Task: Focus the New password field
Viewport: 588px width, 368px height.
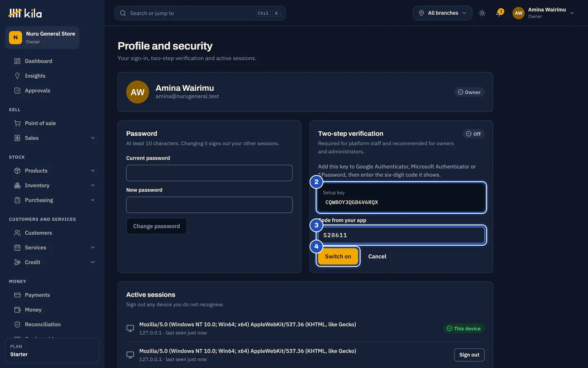Action: point(209,205)
